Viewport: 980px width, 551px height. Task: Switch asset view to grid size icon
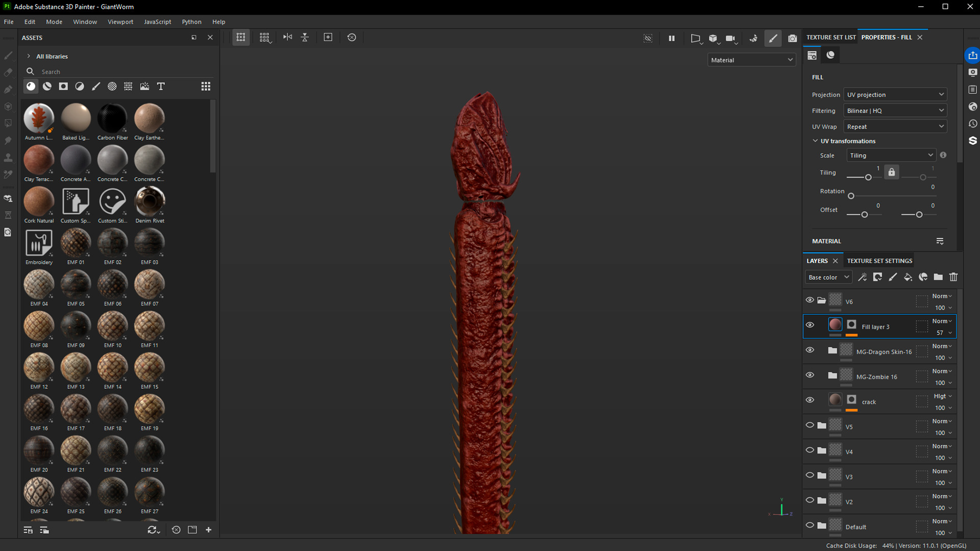pos(206,86)
